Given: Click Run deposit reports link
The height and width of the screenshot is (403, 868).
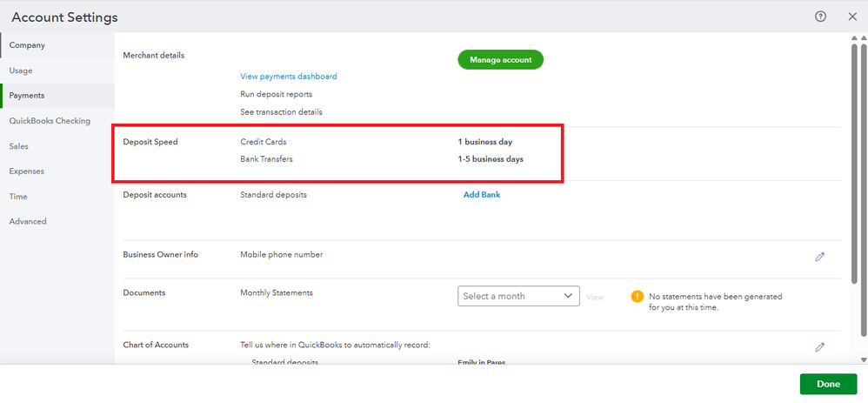Looking at the screenshot, I should pos(277,94).
